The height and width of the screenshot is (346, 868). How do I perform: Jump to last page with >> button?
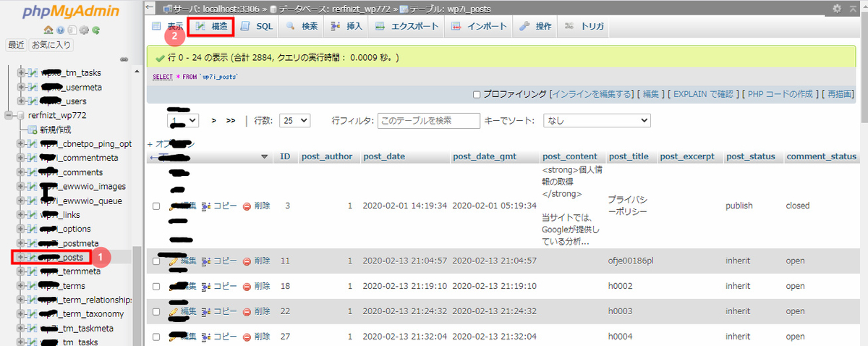tap(231, 121)
